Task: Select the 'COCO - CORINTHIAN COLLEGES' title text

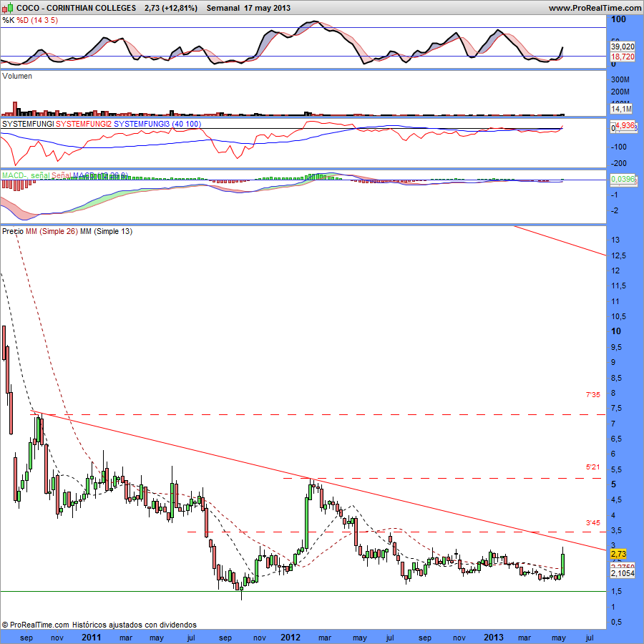Action: coord(76,8)
